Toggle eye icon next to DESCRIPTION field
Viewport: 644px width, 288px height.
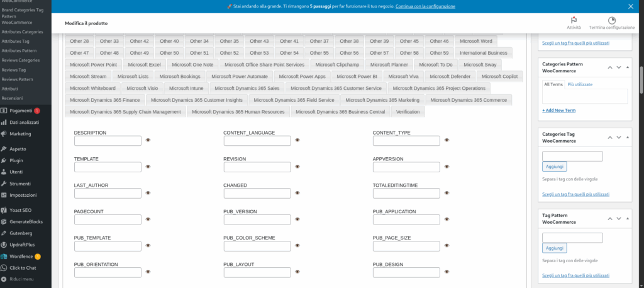click(148, 140)
